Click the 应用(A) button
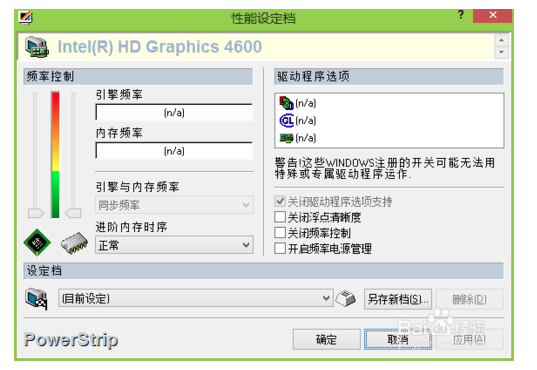537x370 pixels. point(469,340)
